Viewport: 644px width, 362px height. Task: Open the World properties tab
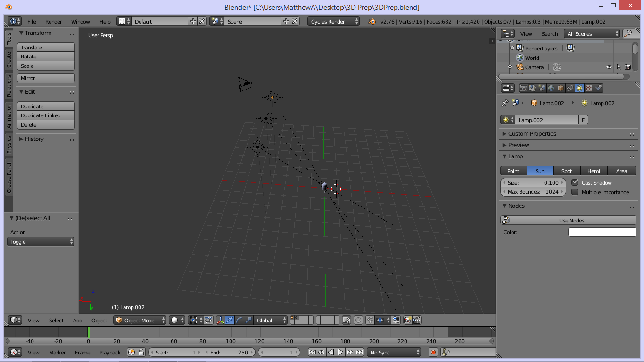point(551,88)
